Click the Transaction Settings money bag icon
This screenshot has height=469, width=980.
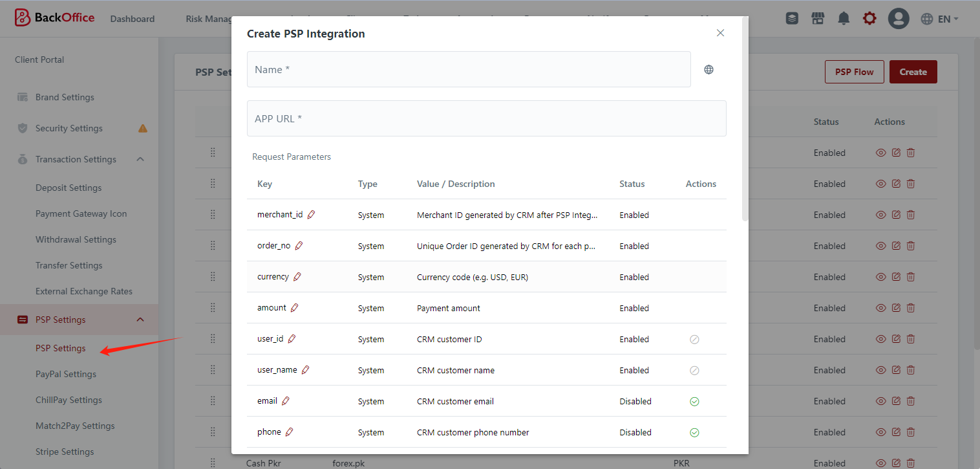point(23,159)
